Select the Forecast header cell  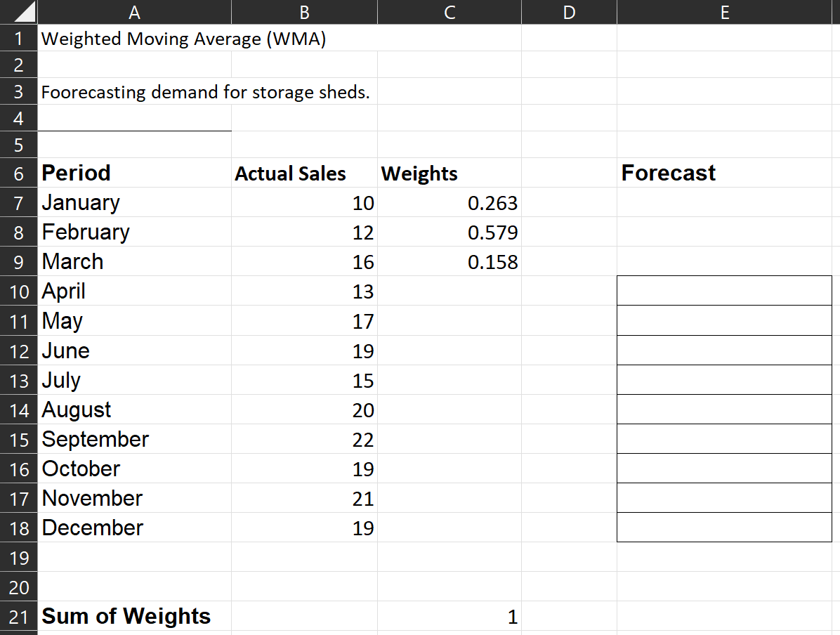point(724,173)
